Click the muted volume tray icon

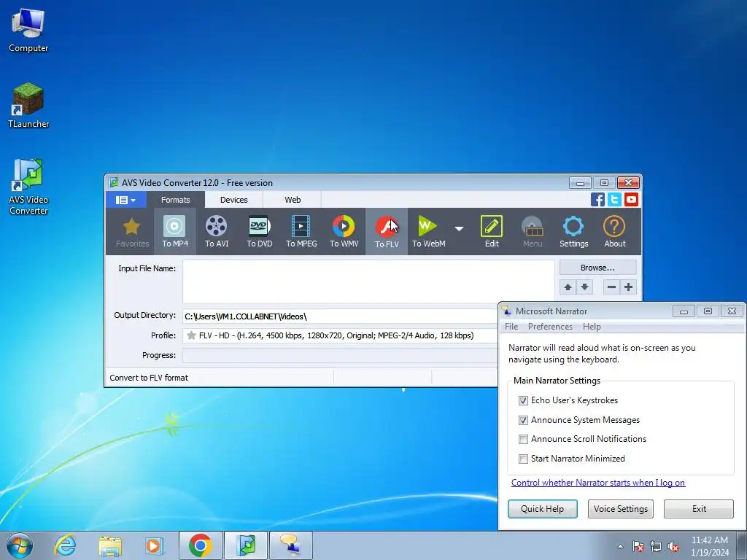[x=673, y=546]
